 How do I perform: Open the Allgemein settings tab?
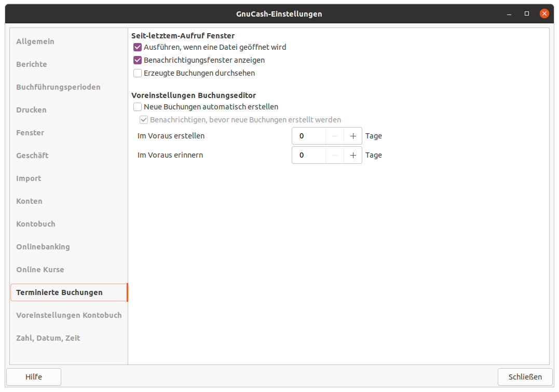pyautogui.click(x=35, y=41)
